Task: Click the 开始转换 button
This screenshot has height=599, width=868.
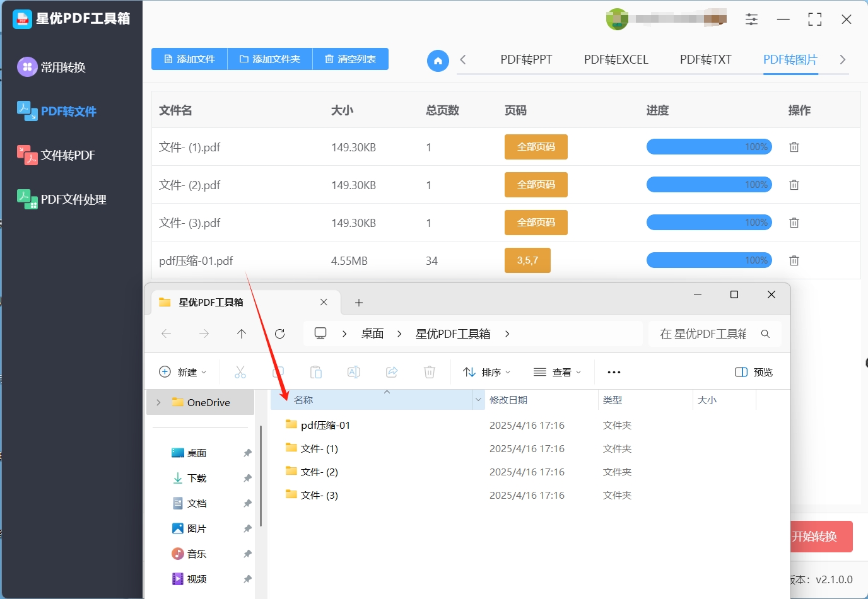Action: tap(821, 537)
